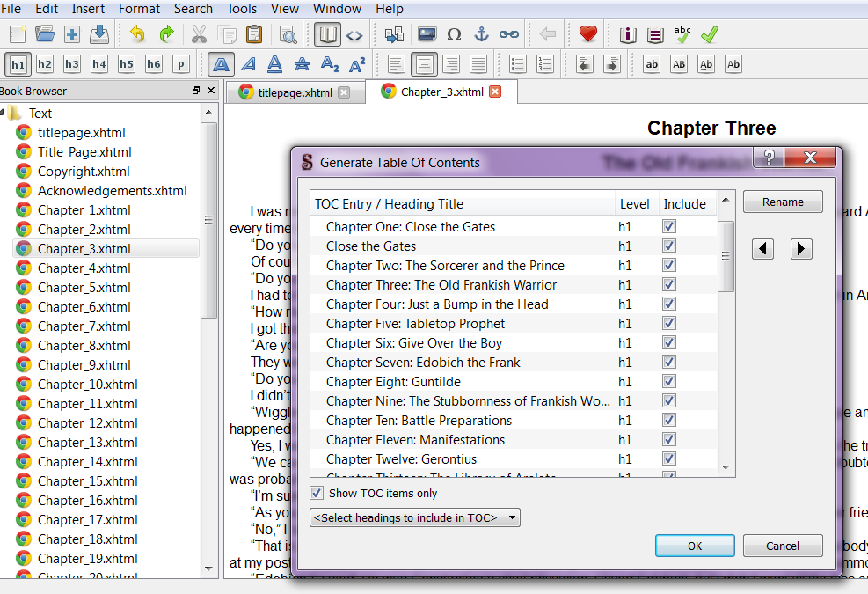The width and height of the screenshot is (868, 594).
Task: Select Chapter_7.xhtml in Book Browser
Action: (84, 326)
